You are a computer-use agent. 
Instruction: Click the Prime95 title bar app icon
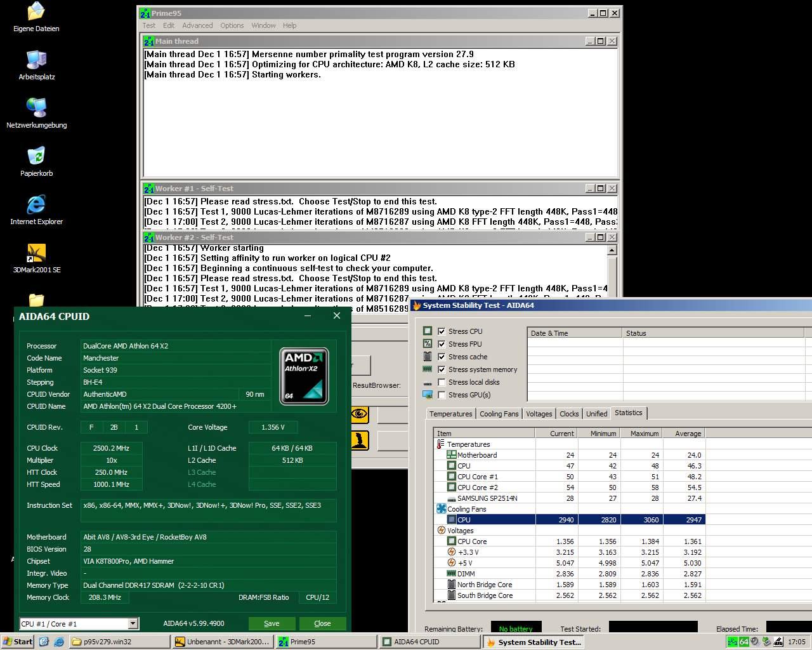pyautogui.click(x=145, y=13)
